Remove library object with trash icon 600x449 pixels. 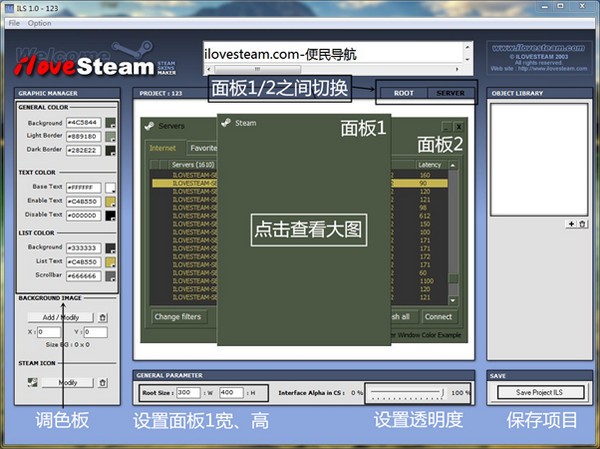[x=582, y=224]
